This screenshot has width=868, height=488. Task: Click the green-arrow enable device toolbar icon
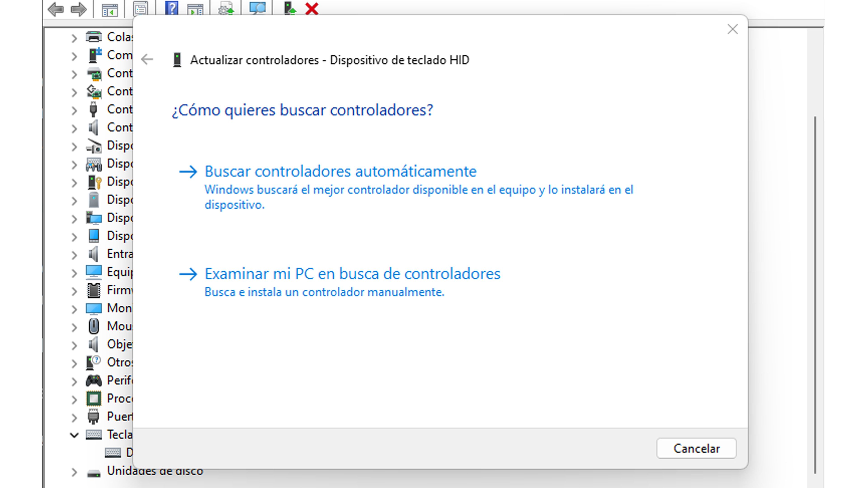point(289,8)
